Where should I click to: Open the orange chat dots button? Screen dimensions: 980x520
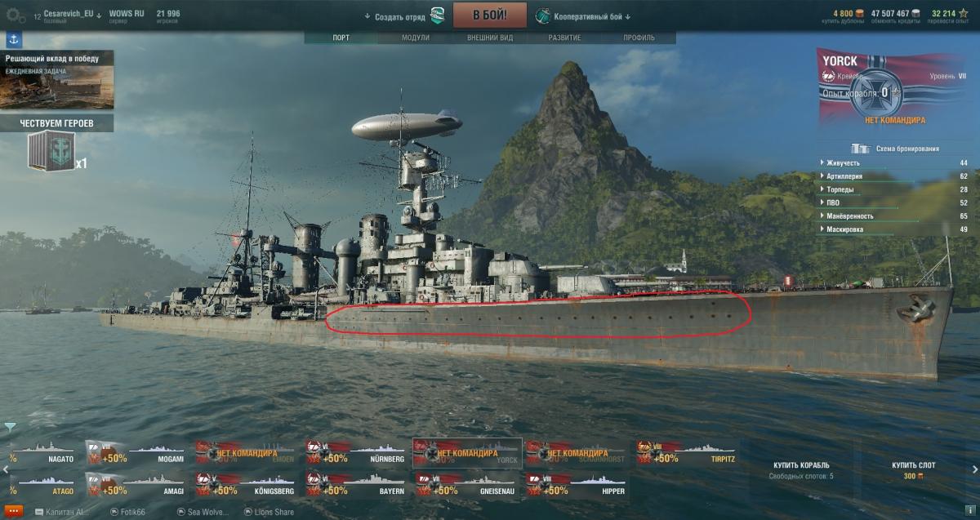14,511
